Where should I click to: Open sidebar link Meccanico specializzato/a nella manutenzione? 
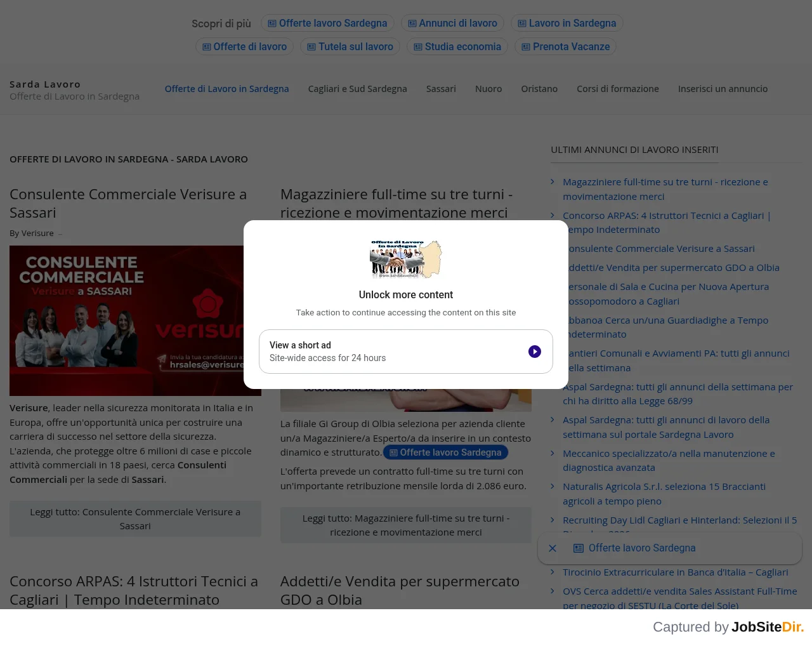coord(669,461)
